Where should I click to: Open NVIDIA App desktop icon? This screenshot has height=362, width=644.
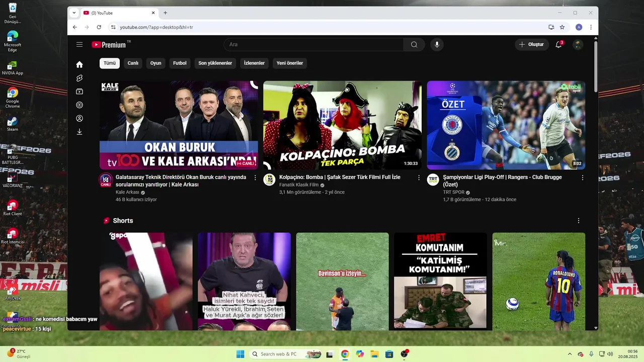tap(12, 68)
